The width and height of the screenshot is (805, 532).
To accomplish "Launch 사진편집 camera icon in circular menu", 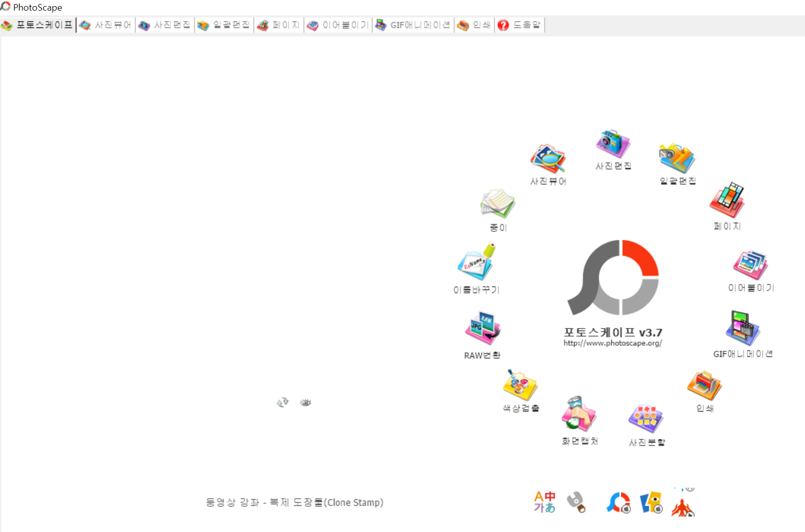I will pos(613,144).
